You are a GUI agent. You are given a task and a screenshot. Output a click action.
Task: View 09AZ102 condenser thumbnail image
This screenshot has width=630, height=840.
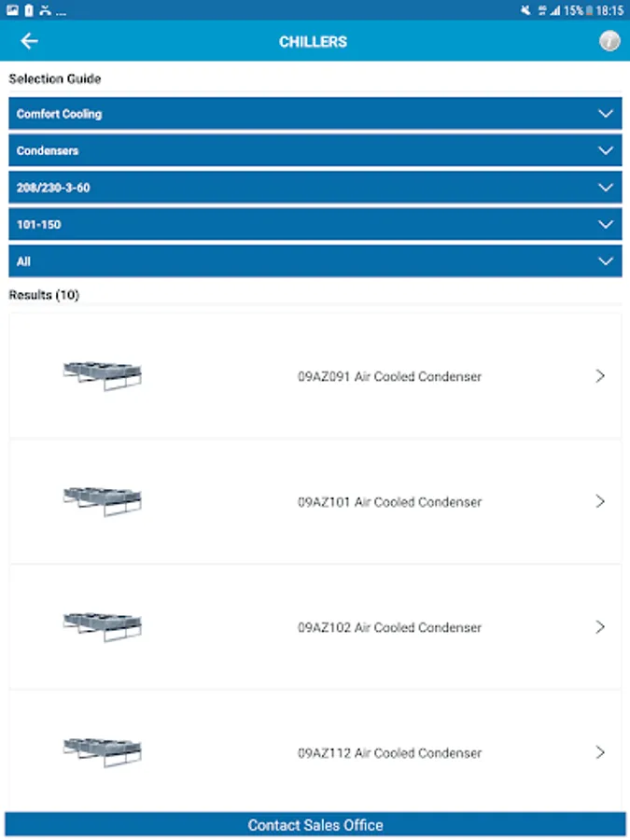point(103,625)
